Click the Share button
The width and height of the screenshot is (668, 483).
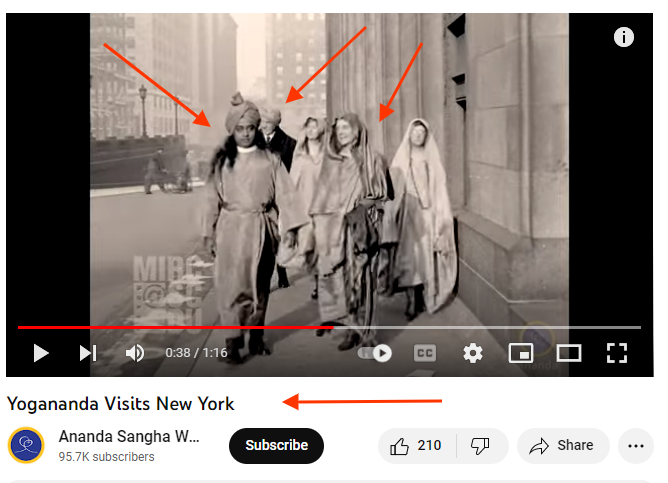pos(563,446)
